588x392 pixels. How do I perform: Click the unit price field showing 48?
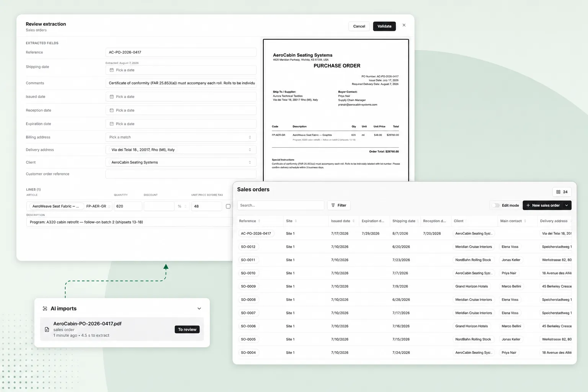(207, 206)
